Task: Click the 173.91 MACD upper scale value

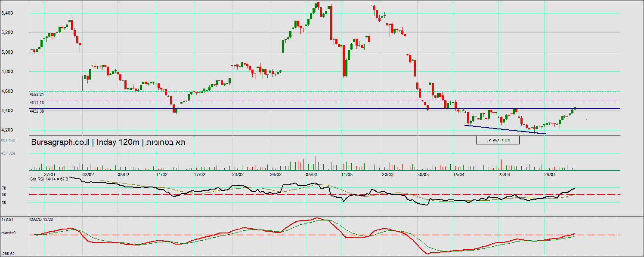Action: coord(7,219)
